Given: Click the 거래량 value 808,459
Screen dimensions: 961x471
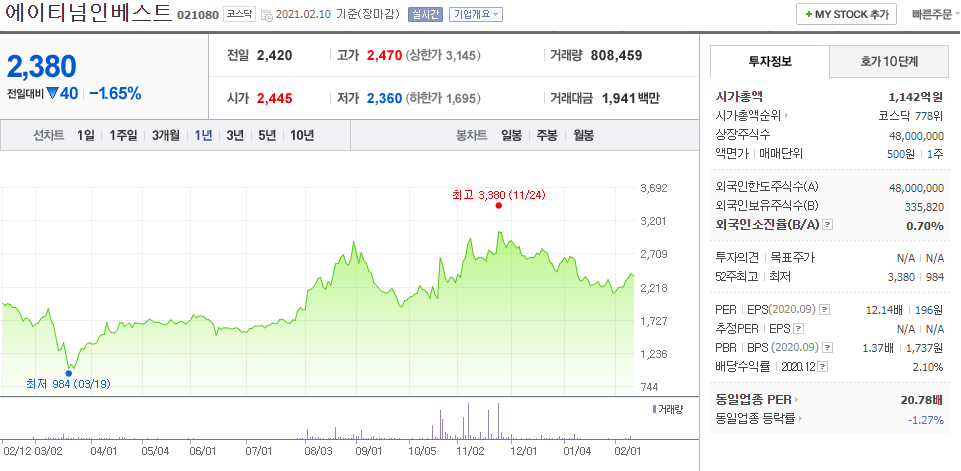Looking at the screenshot, I should (x=617, y=56).
